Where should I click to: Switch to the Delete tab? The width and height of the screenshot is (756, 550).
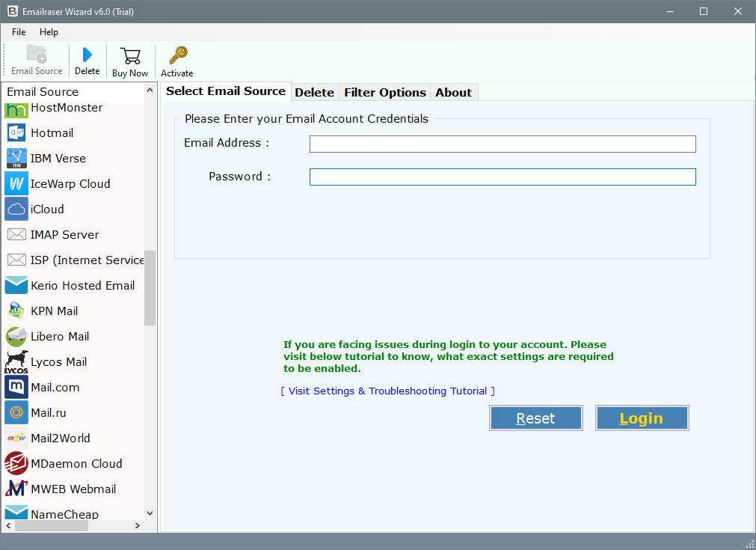(314, 92)
